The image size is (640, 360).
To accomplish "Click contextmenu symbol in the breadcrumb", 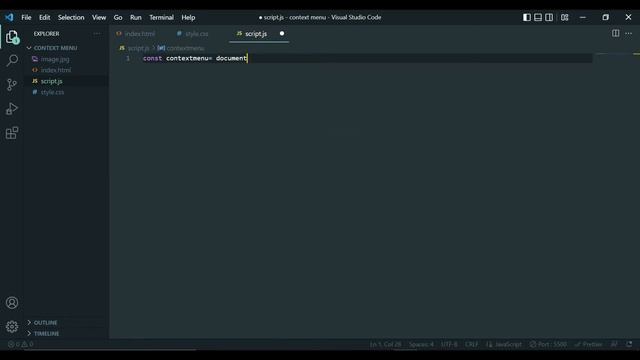I will pyautogui.click(x=185, y=48).
